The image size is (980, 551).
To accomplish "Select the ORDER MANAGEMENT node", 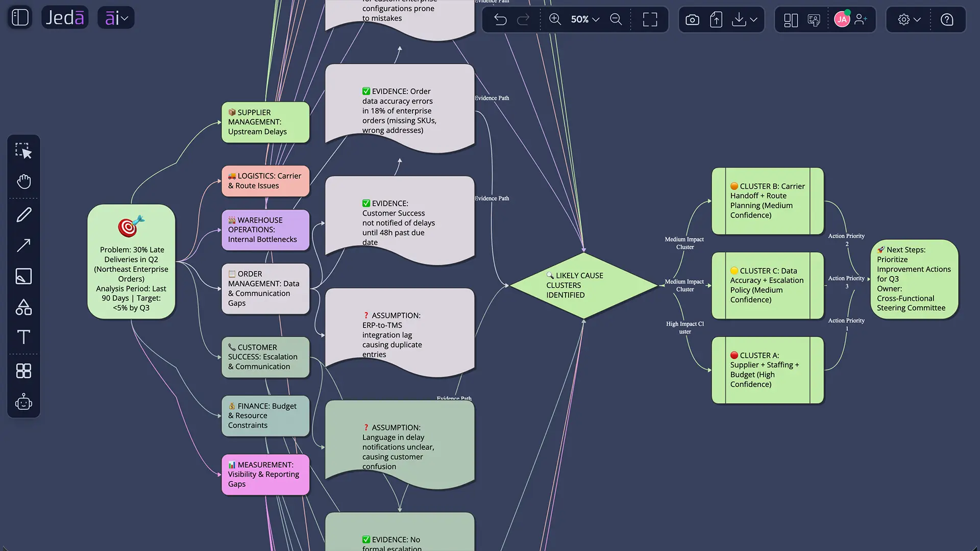I will pyautogui.click(x=265, y=288).
